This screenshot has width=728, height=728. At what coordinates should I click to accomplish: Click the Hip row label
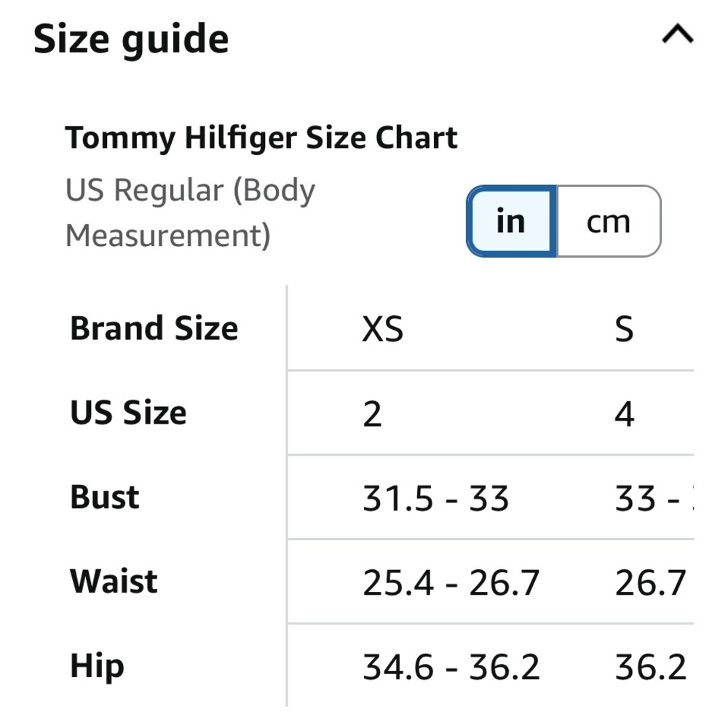pos(97,667)
